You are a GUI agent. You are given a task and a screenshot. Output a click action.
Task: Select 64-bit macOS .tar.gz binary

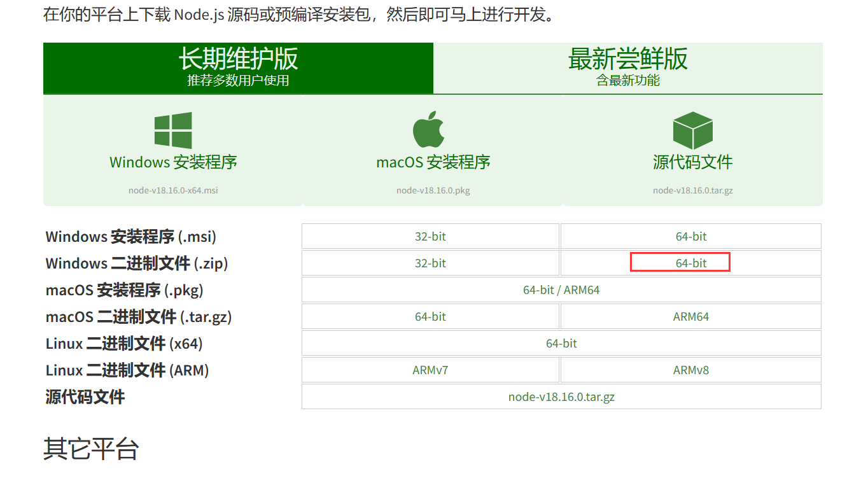point(430,316)
